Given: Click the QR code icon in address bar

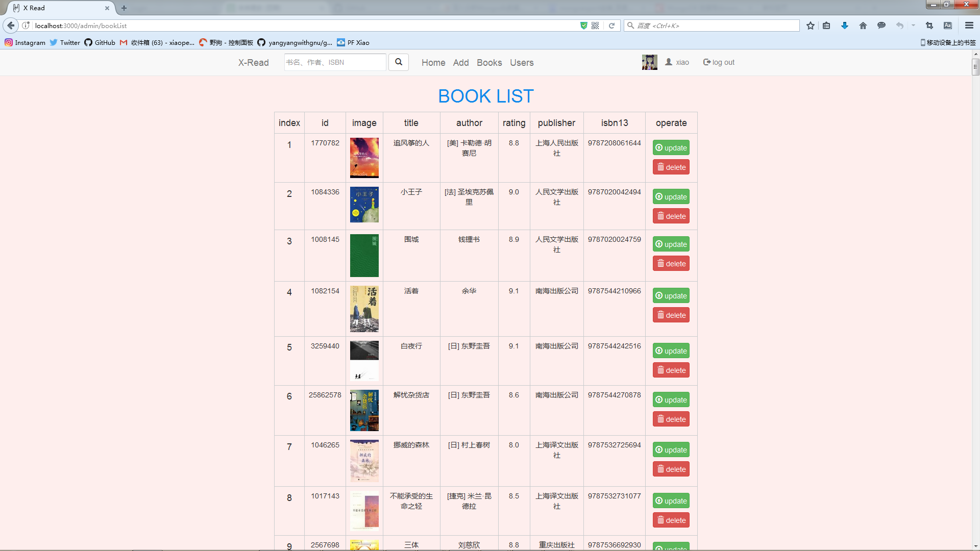Looking at the screenshot, I should [595, 26].
